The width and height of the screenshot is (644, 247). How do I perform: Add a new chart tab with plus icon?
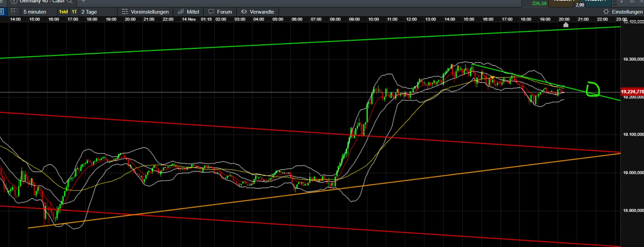pyautogui.click(x=83, y=1)
